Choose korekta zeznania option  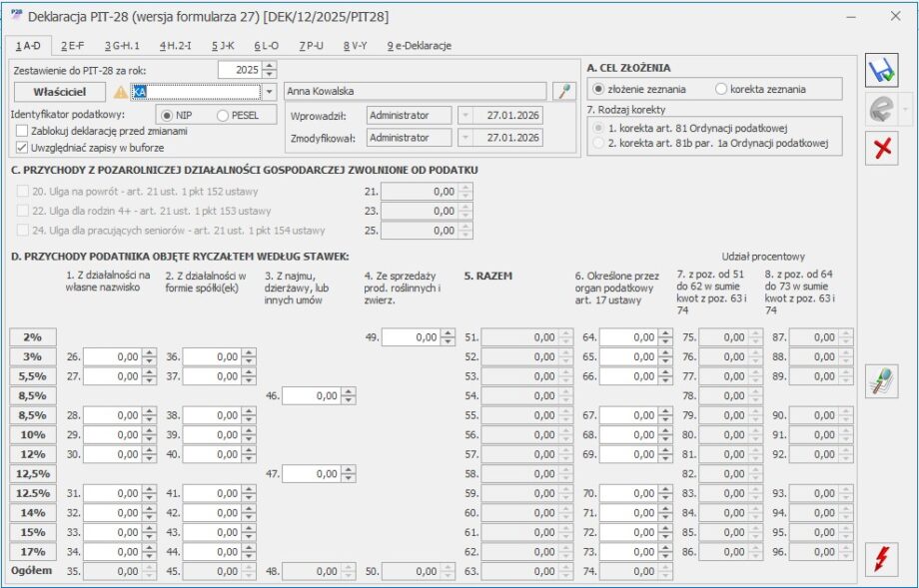tap(721, 89)
